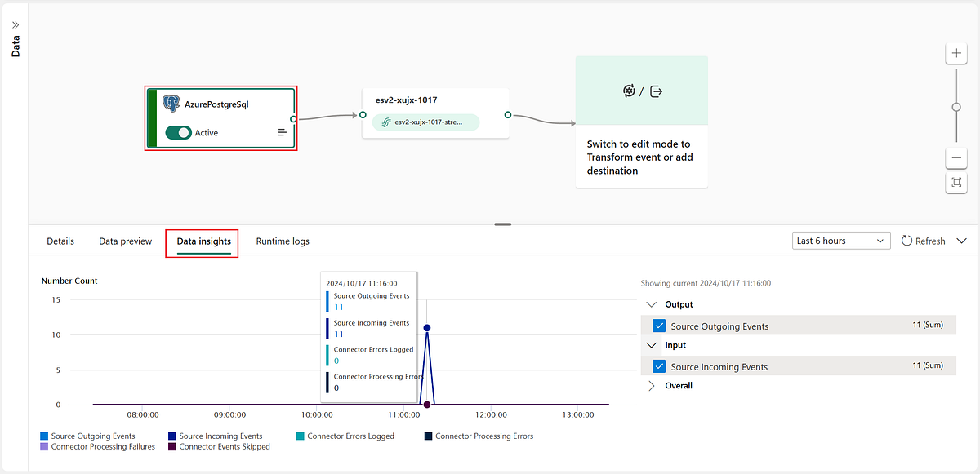Click the data point at chart peak
The width and height of the screenshot is (980, 474).
[427, 328]
